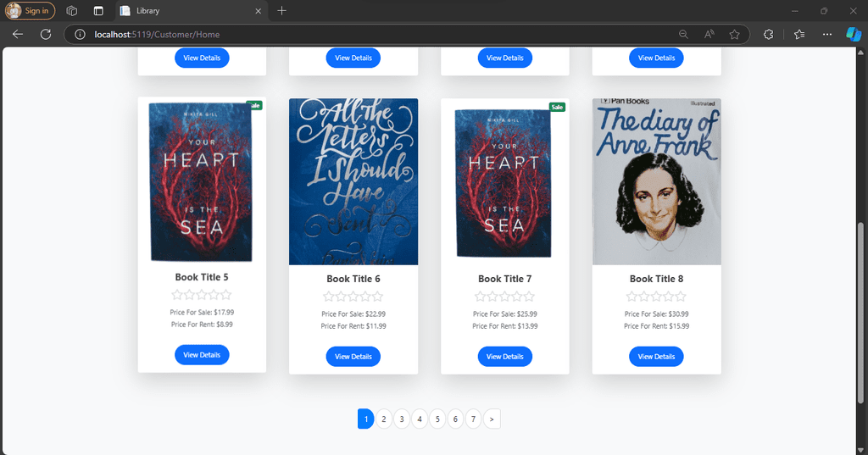The width and height of the screenshot is (868, 455).
Task: Add page to favorites star icon
Action: 735,35
